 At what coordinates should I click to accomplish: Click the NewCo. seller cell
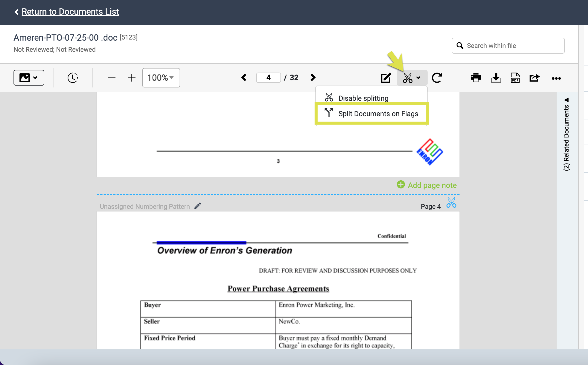(343, 325)
